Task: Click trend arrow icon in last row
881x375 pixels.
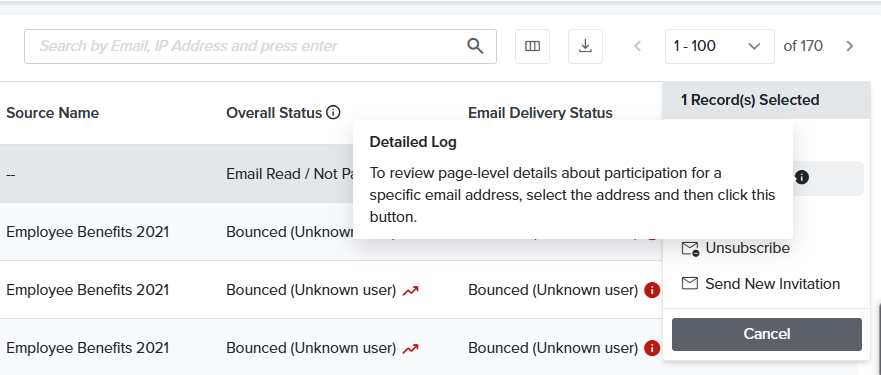Action: pos(410,349)
